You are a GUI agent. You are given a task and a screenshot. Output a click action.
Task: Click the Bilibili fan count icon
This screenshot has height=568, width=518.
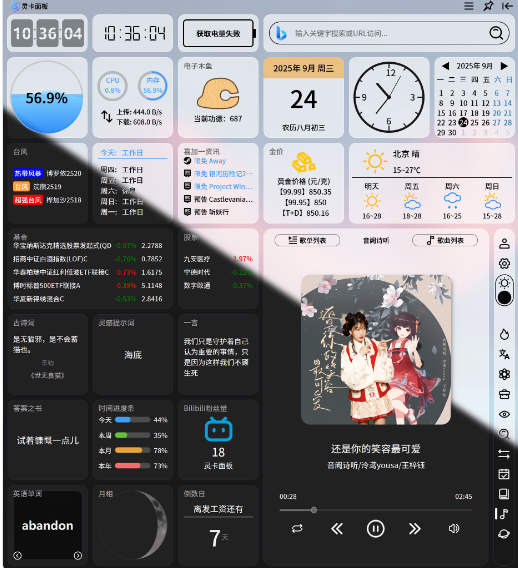tap(218, 429)
